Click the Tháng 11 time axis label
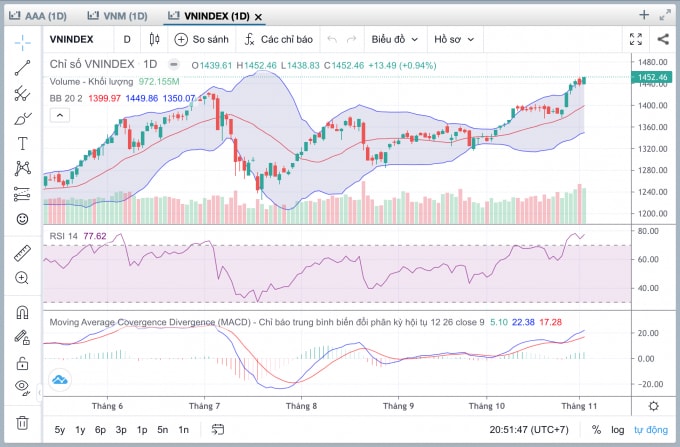 [x=579, y=406]
